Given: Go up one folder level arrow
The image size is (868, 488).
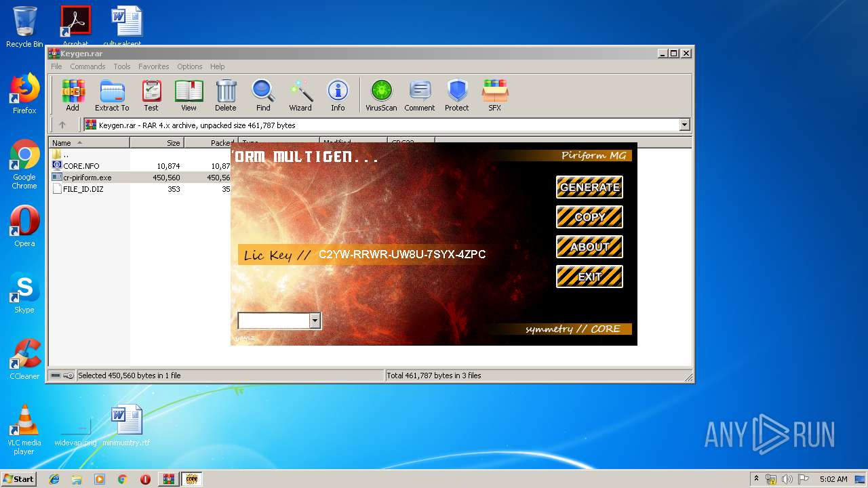Looking at the screenshot, I should click(62, 125).
